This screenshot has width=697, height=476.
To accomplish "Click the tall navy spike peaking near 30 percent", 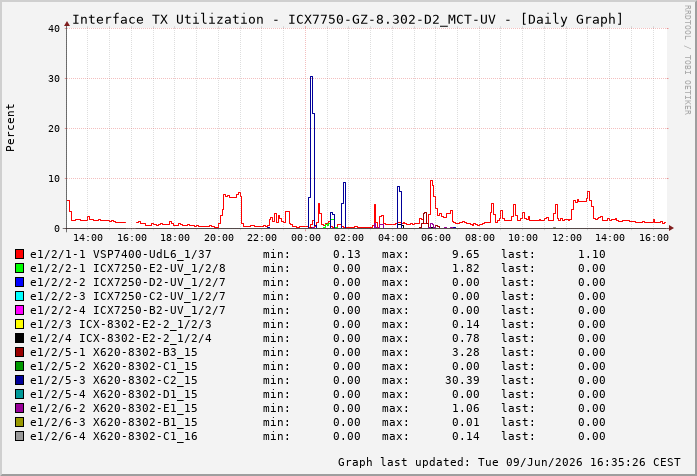I will click(x=312, y=151).
